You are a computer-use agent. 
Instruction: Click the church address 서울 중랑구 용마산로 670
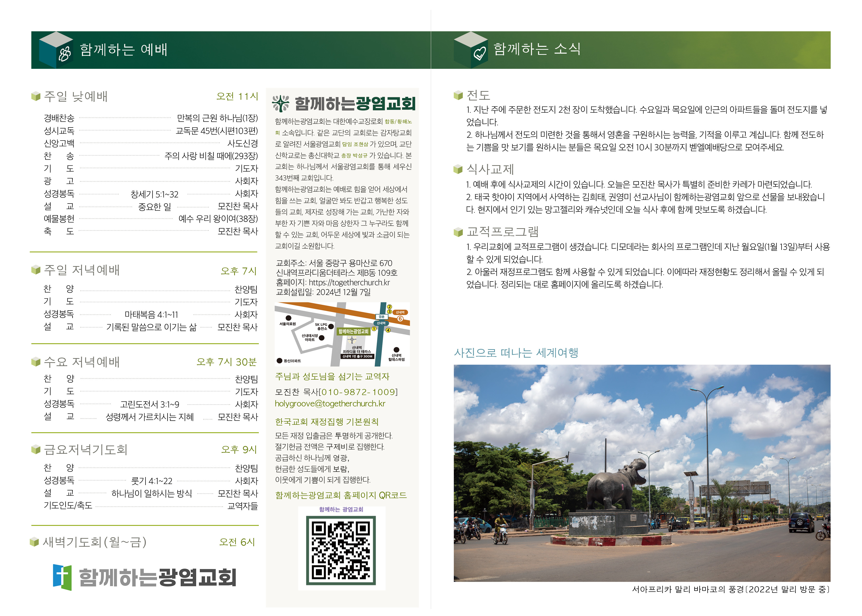(x=350, y=262)
